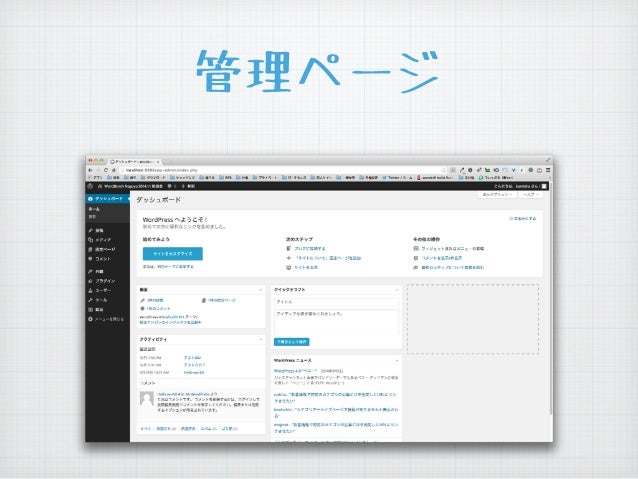Image resolution: width=638 pixels, height=479 pixels.
Task: Select the ダッシュボード browser tab
Action: coord(134,162)
